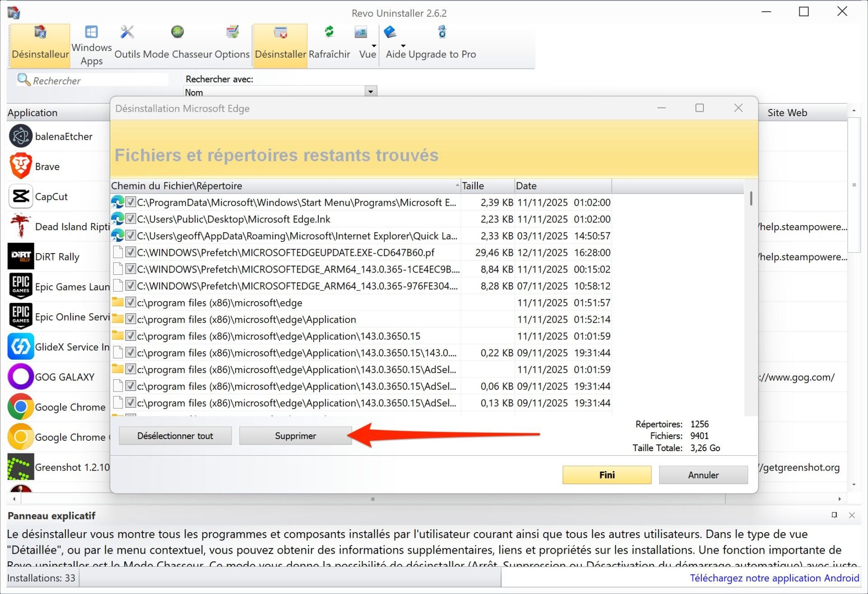Click the Supprimer button

296,435
